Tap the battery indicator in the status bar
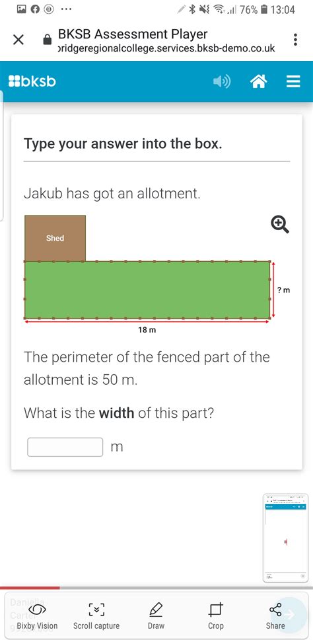The width and height of the screenshot is (313, 644). [x=265, y=9]
